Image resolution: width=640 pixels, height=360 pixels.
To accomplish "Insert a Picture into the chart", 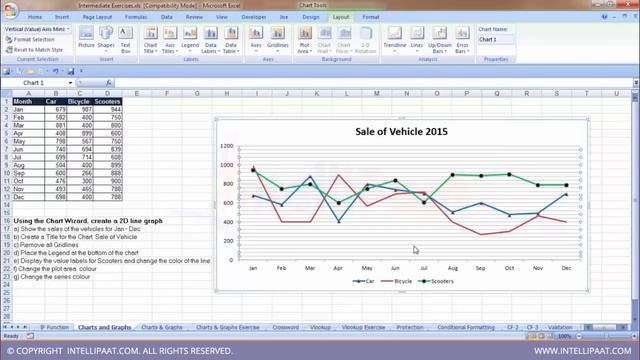I will click(86, 38).
